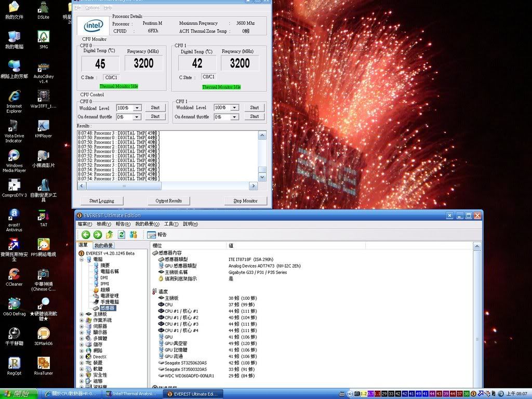Expand the 主機板 tree node

tap(82, 314)
